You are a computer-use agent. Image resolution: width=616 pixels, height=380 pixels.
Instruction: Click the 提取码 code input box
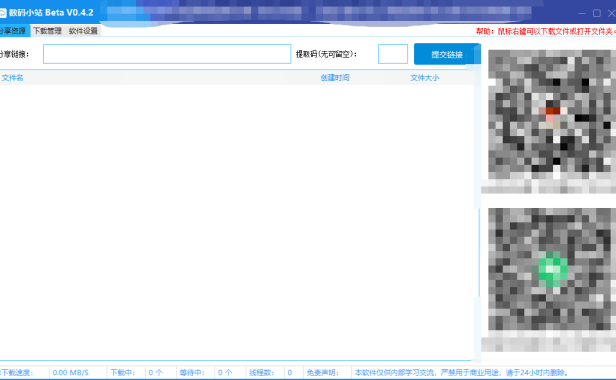click(x=393, y=54)
